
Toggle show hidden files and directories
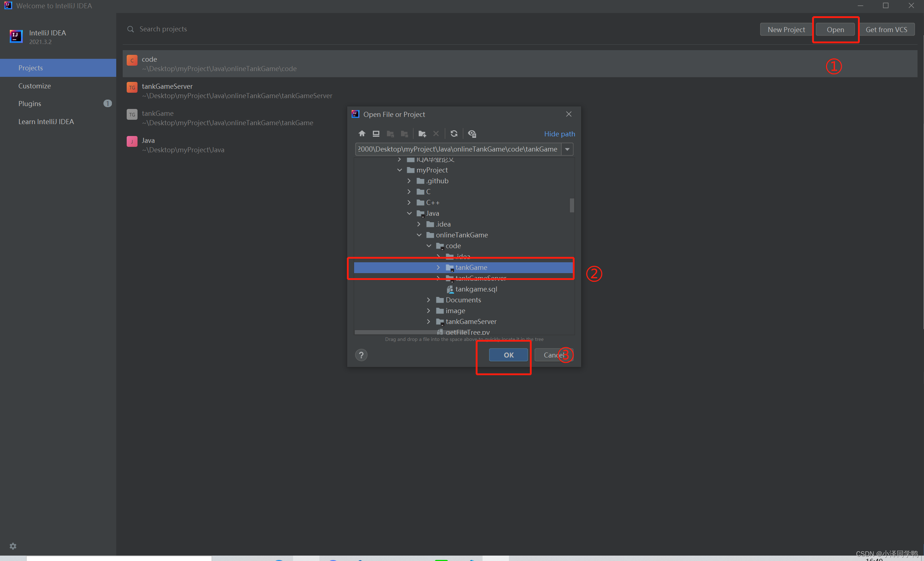(472, 134)
